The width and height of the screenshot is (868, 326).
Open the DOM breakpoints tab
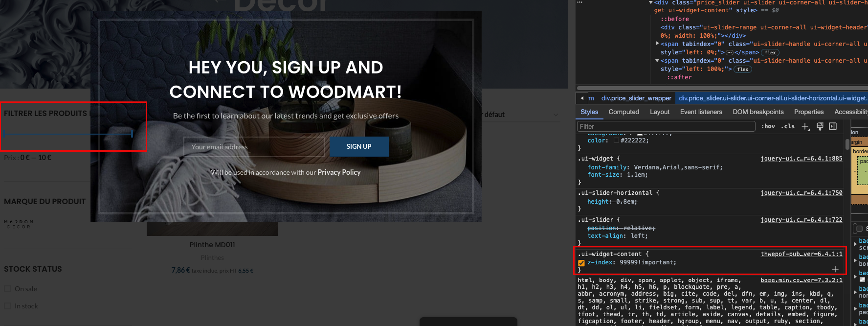[x=758, y=112]
